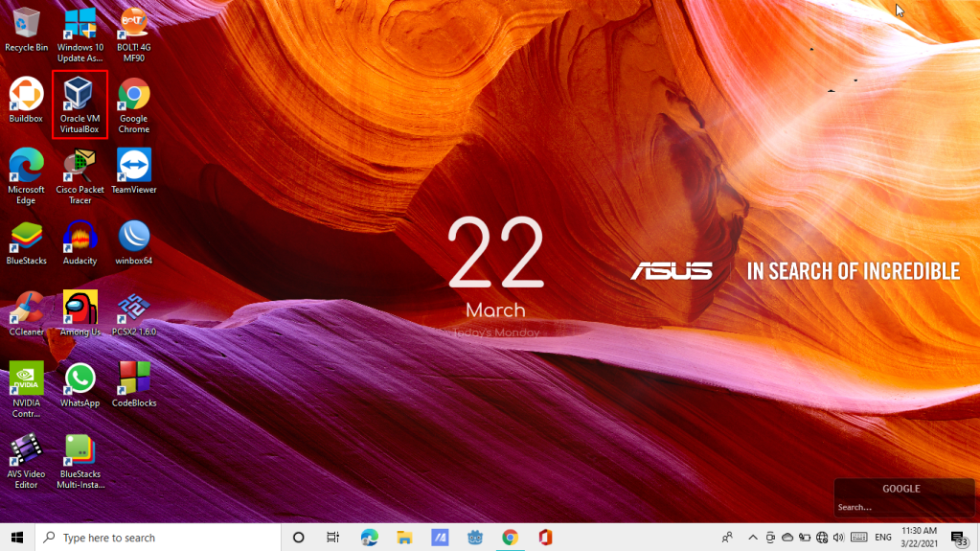Expand the hidden system tray icons
This screenshot has width=980, height=551.
(753, 538)
